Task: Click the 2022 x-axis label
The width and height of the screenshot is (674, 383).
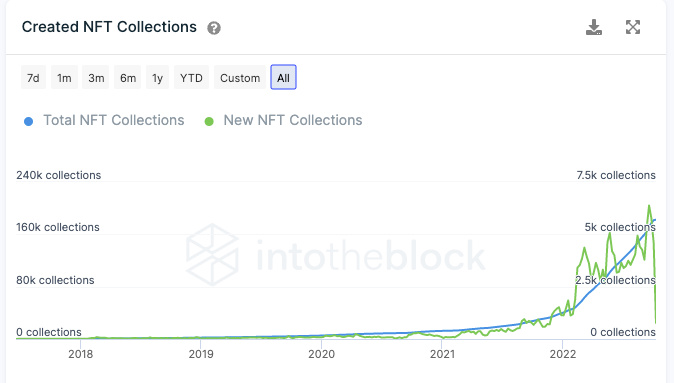Action: pos(563,354)
